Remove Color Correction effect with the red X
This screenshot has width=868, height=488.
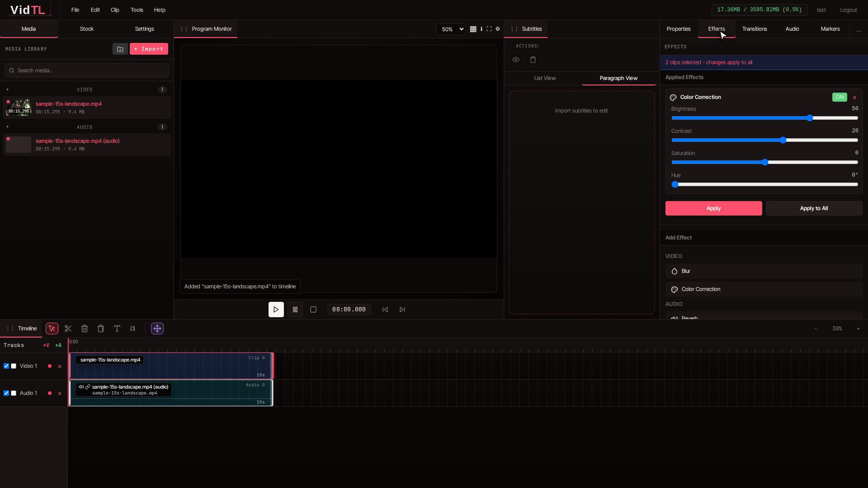pyautogui.click(x=854, y=98)
